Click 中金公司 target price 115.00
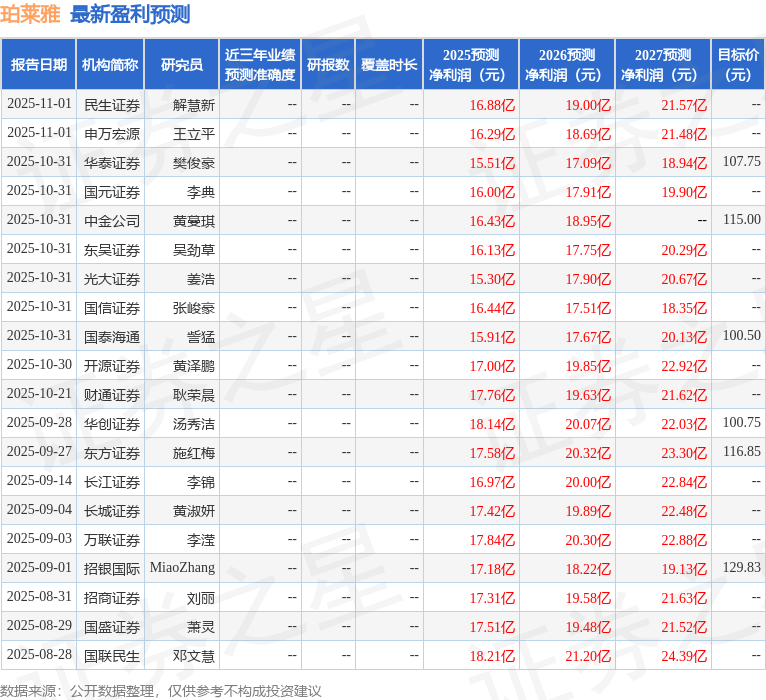 (x=741, y=220)
